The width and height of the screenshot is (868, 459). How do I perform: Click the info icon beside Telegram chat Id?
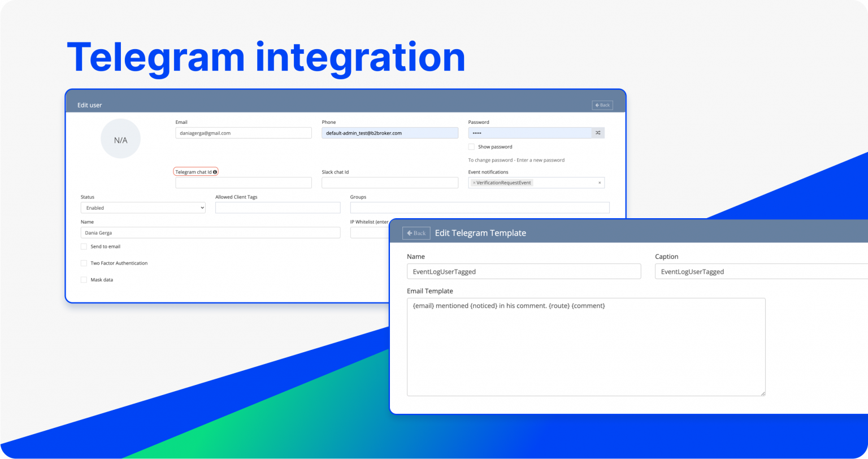pyautogui.click(x=215, y=171)
